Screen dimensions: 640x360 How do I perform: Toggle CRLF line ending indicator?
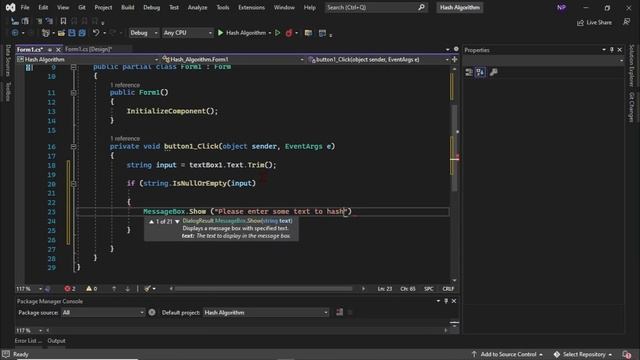pyautogui.click(x=448, y=289)
